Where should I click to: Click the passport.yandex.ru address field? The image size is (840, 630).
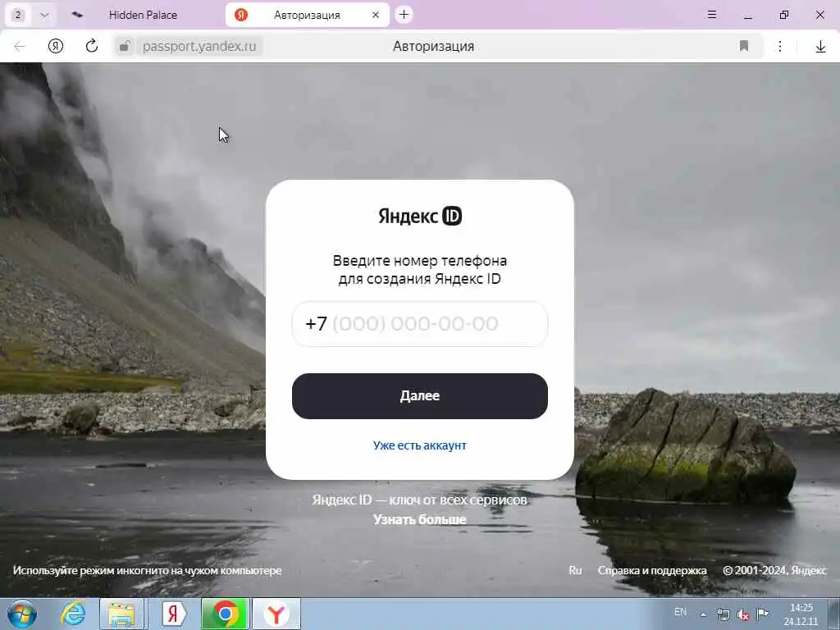pyautogui.click(x=199, y=46)
